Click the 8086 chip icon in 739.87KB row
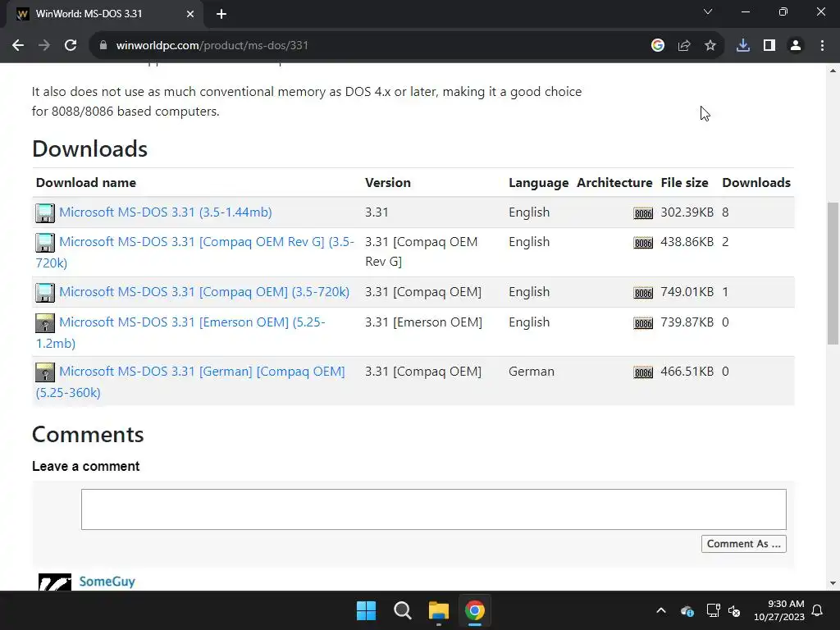Screen dimensions: 840x630 click(x=643, y=323)
